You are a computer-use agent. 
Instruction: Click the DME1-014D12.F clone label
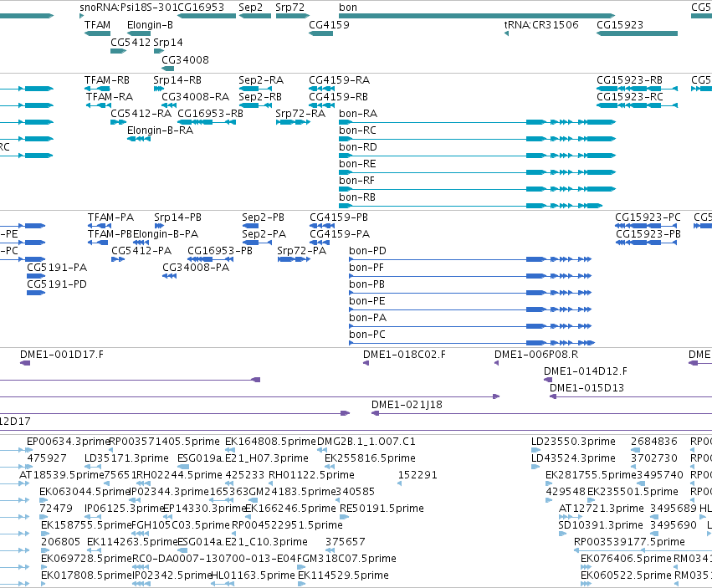[x=586, y=371]
